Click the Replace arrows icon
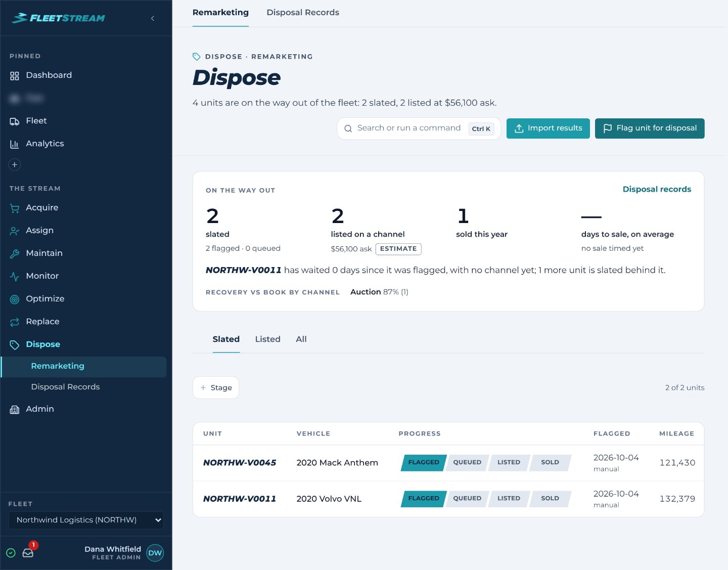The image size is (728, 570). 15,322
